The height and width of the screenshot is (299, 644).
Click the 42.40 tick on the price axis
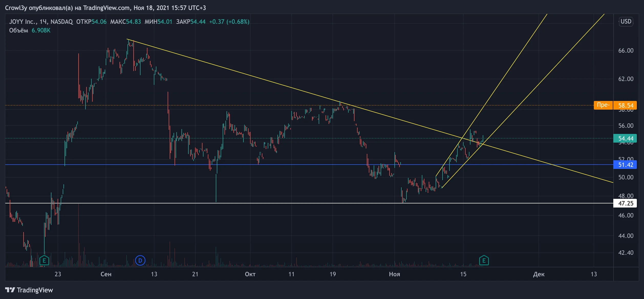pyautogui.click(x=626, y=253)
